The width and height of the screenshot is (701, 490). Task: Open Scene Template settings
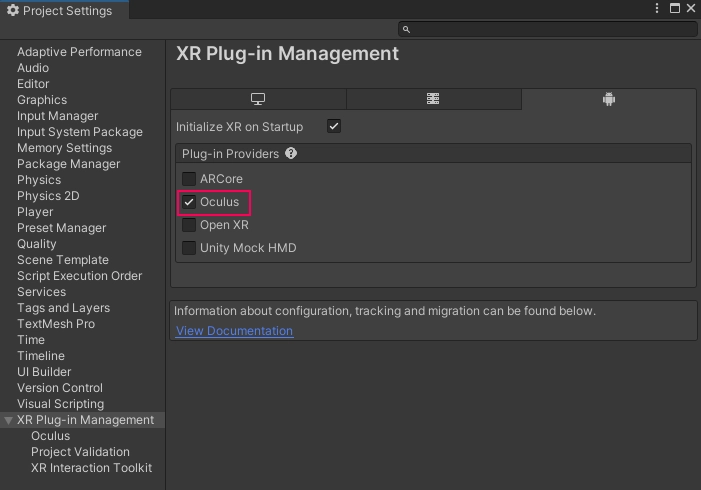63,260
